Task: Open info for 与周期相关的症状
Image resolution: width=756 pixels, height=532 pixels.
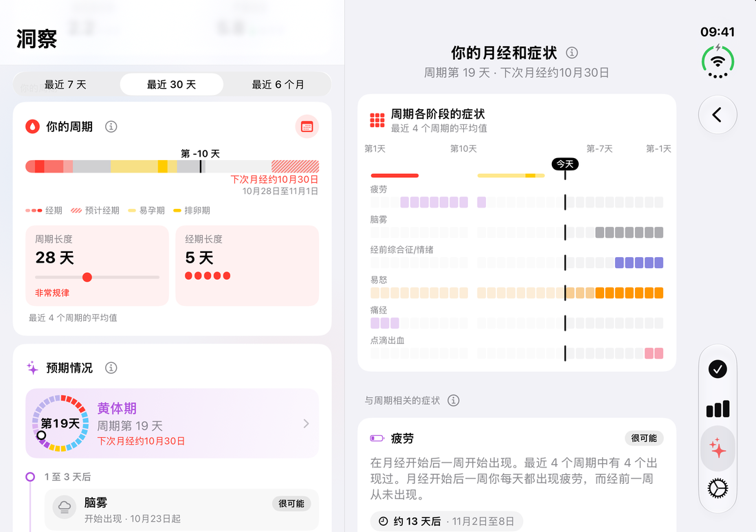Action: point(453,400)
